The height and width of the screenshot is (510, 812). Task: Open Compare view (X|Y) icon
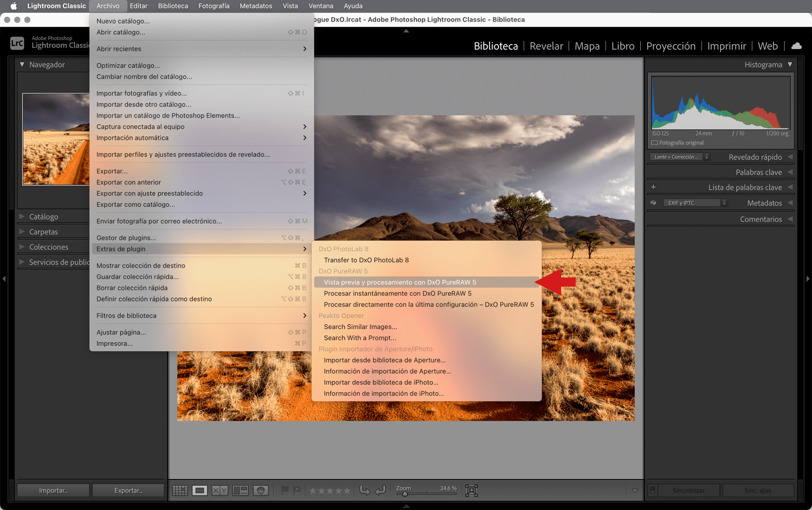tap(220, 490)
